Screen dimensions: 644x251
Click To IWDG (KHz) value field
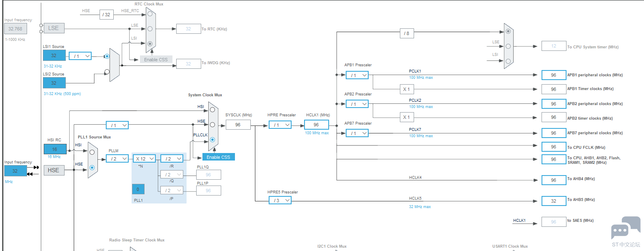(x=188, y=64)
